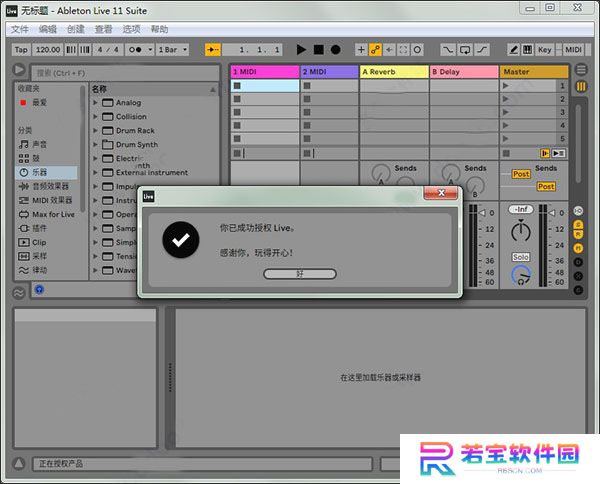The image size is (600, 484).
Task: Click the 120.00 tempo field
Action: (48, 49)
